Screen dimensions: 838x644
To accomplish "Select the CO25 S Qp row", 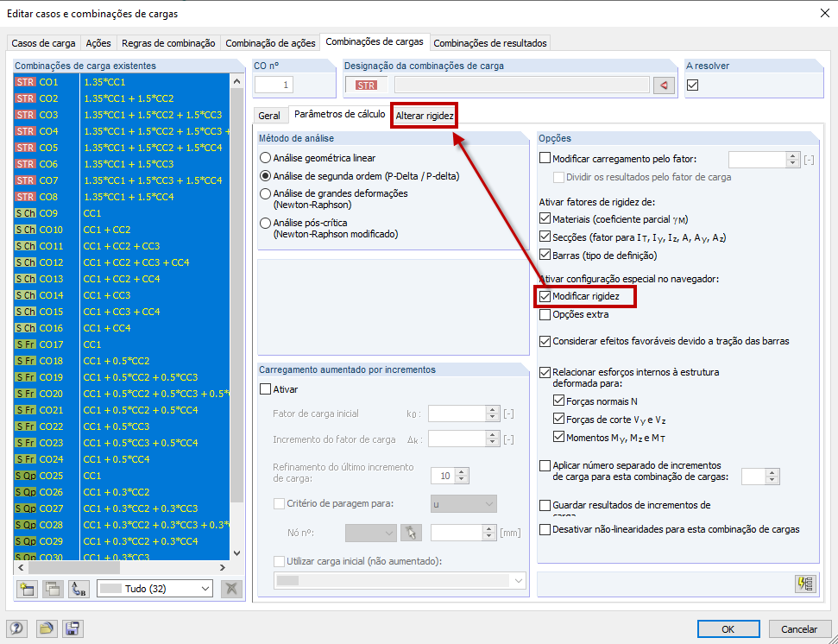I will (x=122, y=476).
